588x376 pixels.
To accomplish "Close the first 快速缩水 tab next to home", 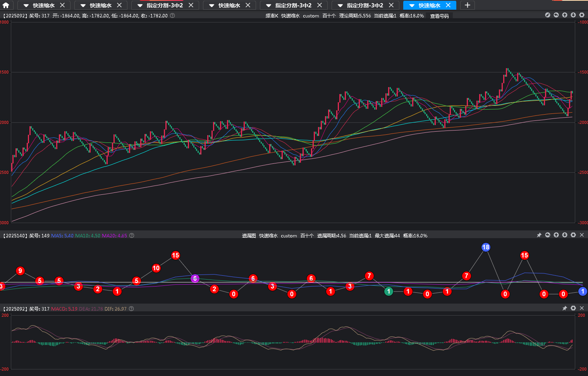I will coord(62,5).
